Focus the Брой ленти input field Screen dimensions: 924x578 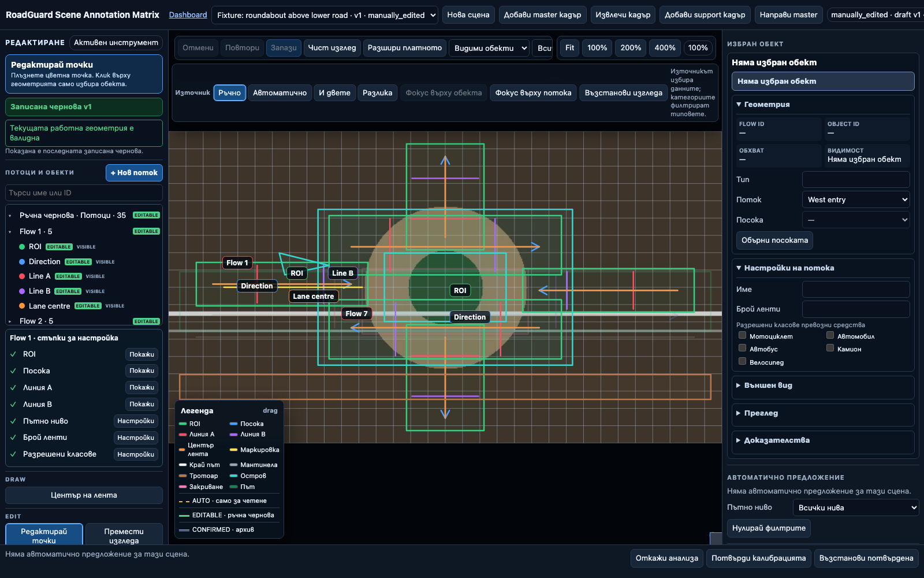click(856, 309)
